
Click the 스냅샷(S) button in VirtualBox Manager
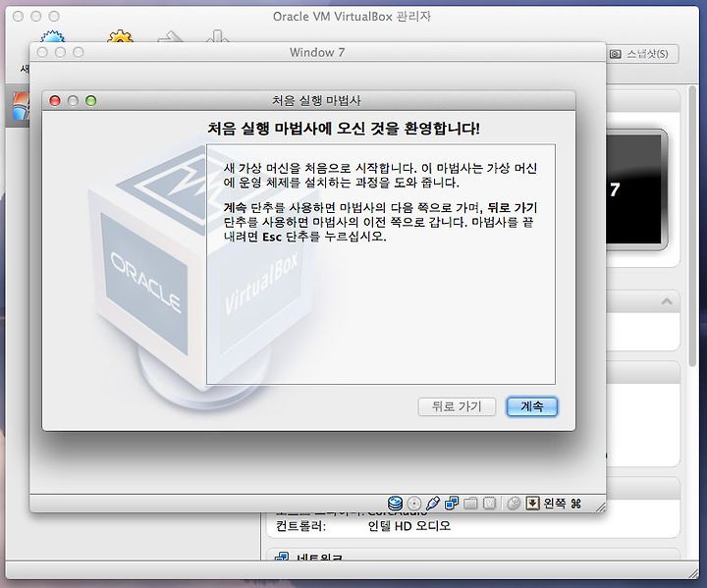pyautogui.click(x=642, y=54)
